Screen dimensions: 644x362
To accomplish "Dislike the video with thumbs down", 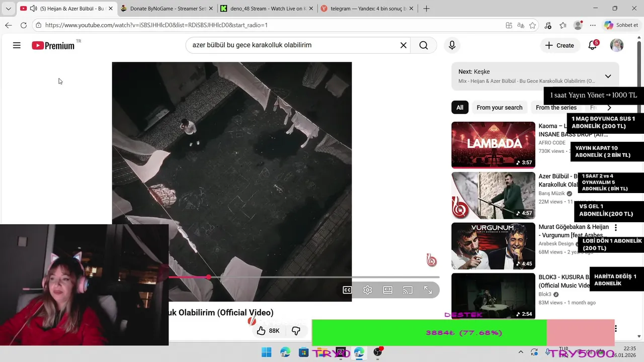I will 296,331.
